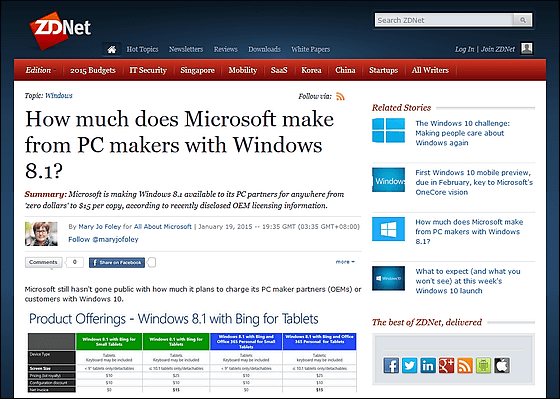
Task: Read 'The Windows 10 challenge' related story
Action: tap(462, 133)
